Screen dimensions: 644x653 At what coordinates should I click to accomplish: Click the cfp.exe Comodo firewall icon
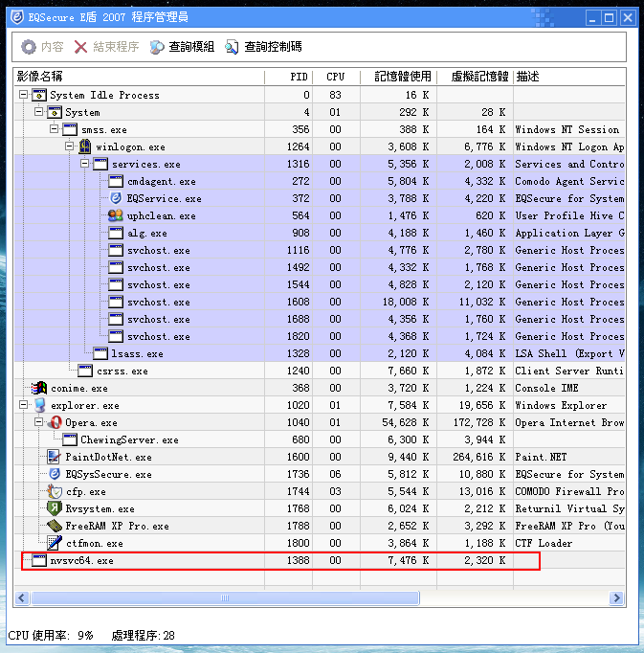click(55, 491)
